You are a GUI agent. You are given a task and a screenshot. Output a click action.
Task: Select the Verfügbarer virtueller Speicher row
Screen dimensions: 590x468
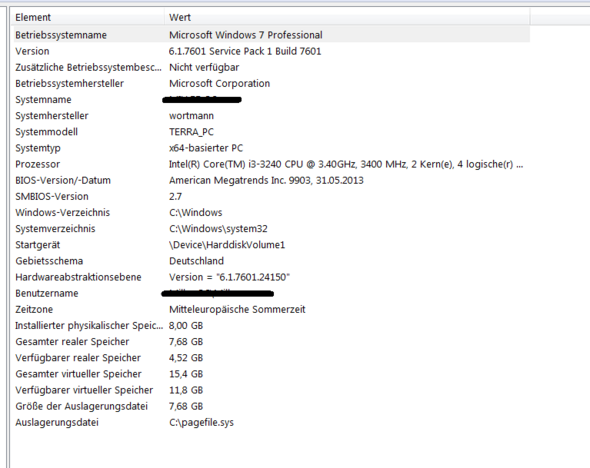tap(271, 390)
